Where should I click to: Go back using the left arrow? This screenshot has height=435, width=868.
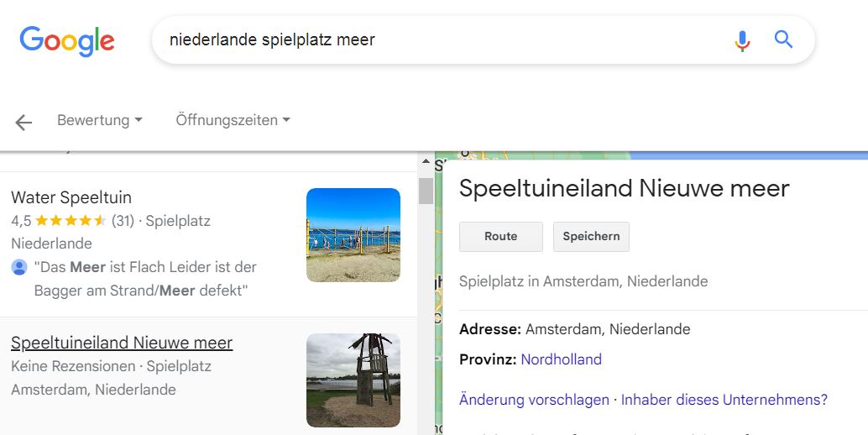click(24, 123)
